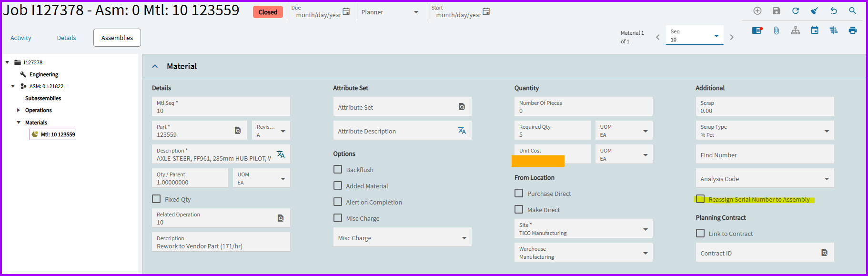Open the scheduling calendar toolbar icon

(815, 31)
